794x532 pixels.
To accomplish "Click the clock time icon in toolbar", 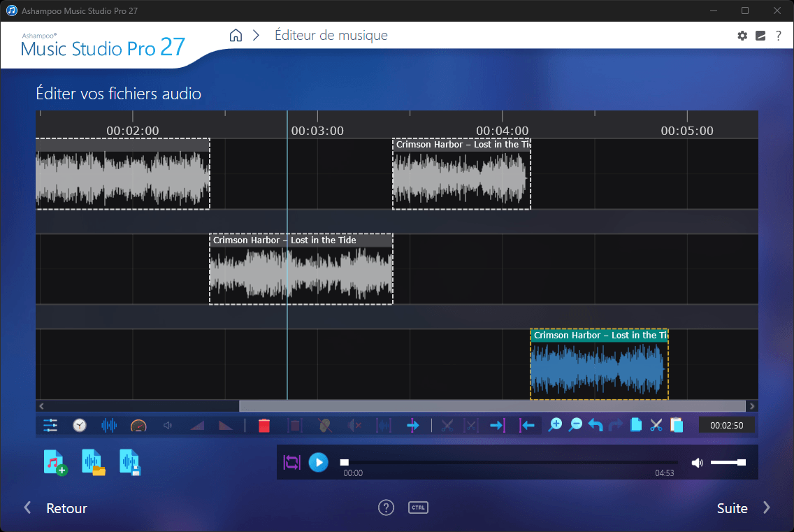I will [80, 425].
